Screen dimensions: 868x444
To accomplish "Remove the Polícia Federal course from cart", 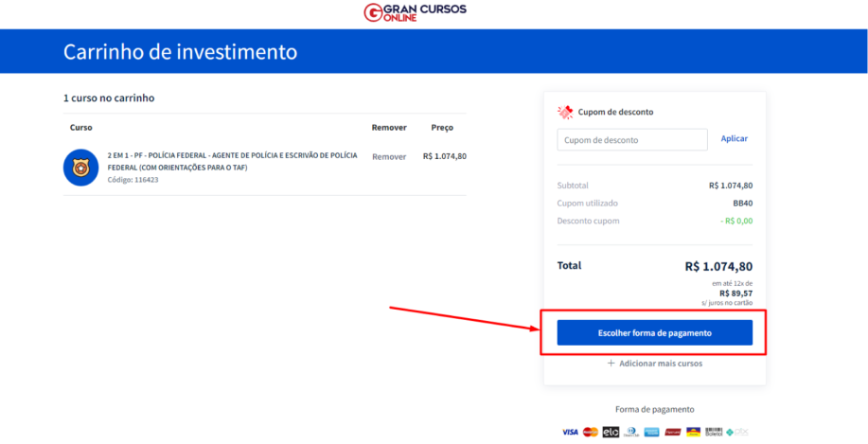I will coord(389,156).
